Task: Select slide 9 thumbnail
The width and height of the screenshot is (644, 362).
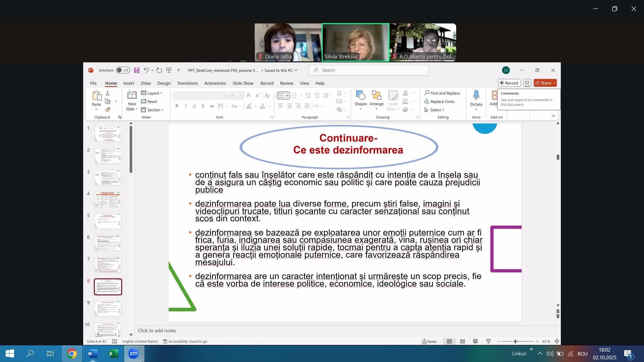Action: pos(108,308)
